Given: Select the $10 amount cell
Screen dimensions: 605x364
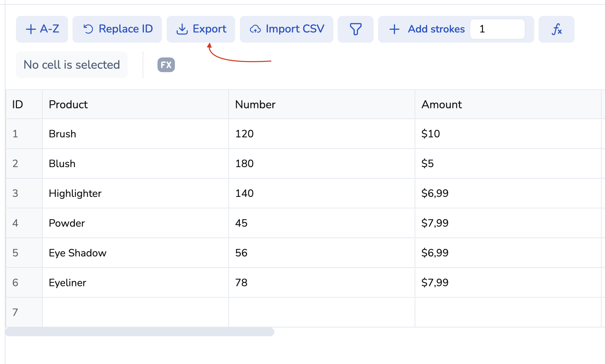Looking at the screenshot, I should (x=508, y=134).
